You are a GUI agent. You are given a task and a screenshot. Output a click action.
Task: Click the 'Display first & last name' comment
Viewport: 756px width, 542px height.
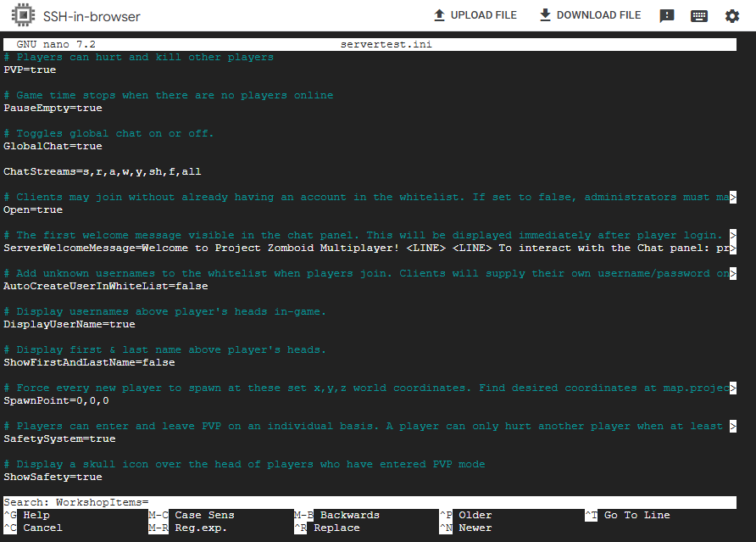click(x=165, y=350)
